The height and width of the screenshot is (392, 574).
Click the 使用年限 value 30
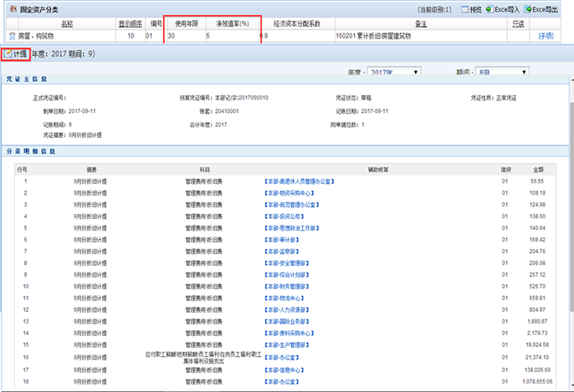[x=172, y=36]
